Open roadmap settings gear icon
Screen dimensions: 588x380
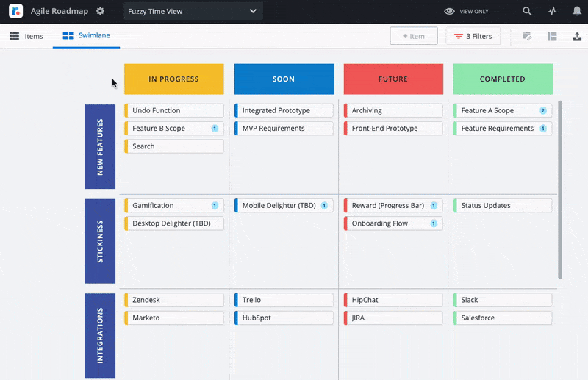(100, 12)
